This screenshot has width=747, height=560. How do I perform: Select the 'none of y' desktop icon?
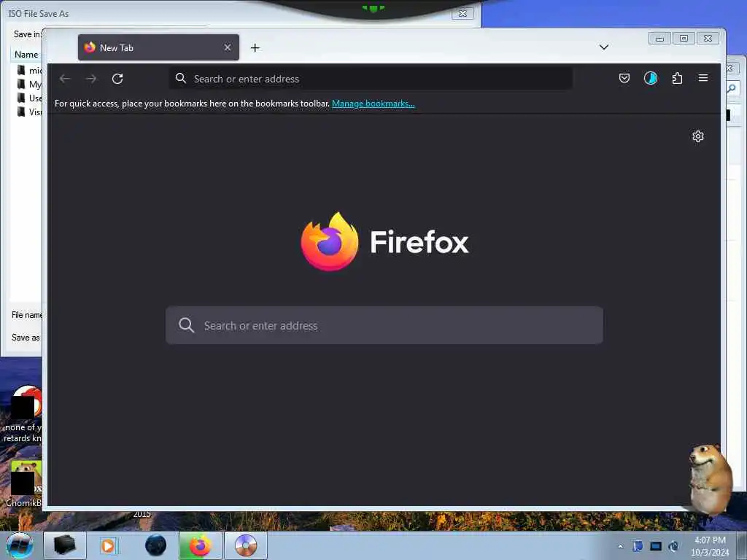tap(23, 414)
